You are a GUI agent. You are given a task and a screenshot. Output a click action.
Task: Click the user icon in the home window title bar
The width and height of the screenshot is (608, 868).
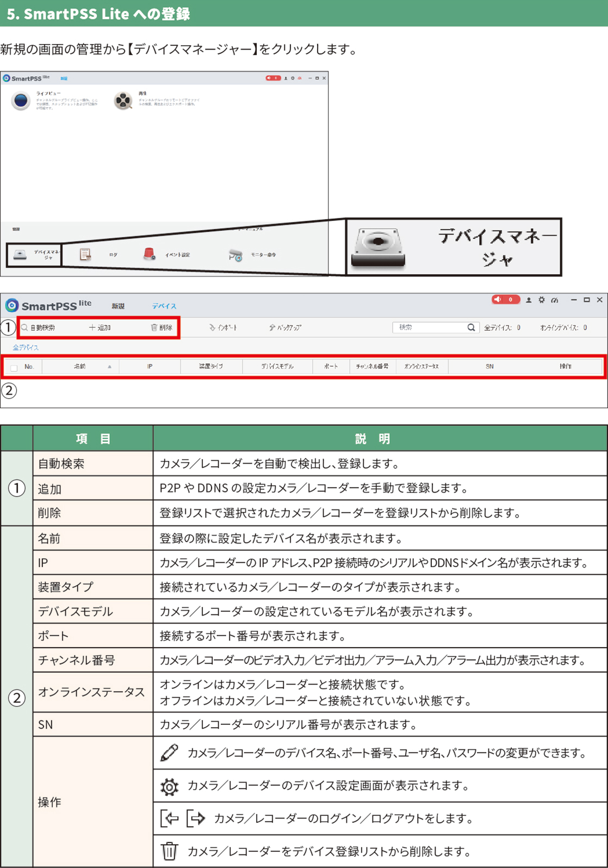(286, 78)
